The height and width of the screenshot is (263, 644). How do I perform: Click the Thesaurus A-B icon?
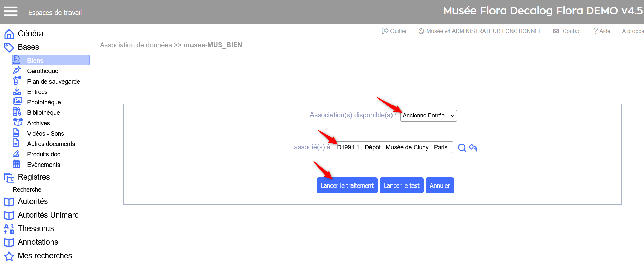click(x=9, y=229)
